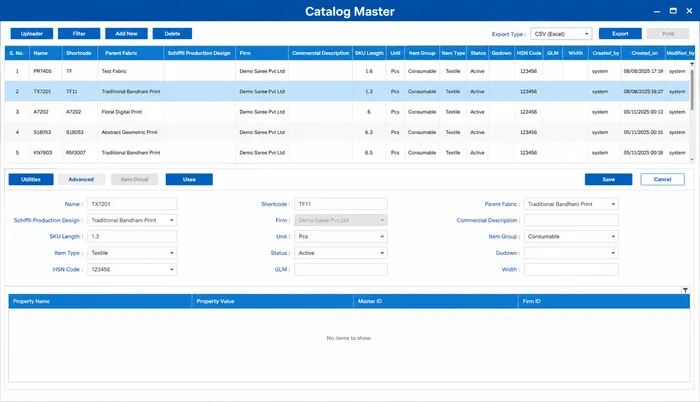Click the Status column header
700x402 pixels.
pos(478,53)
